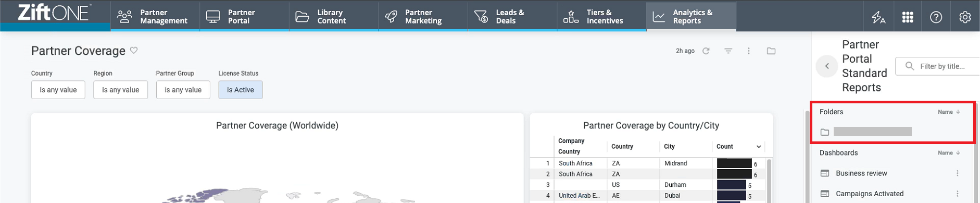Click the Partner Portal Standard Reports heading

click(x=864, y=66)
